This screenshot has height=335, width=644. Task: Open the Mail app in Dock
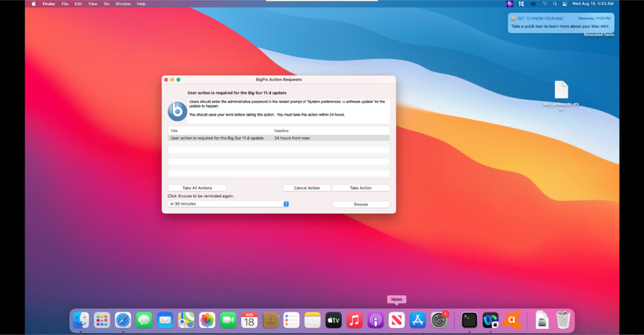(x=165, y=320)
